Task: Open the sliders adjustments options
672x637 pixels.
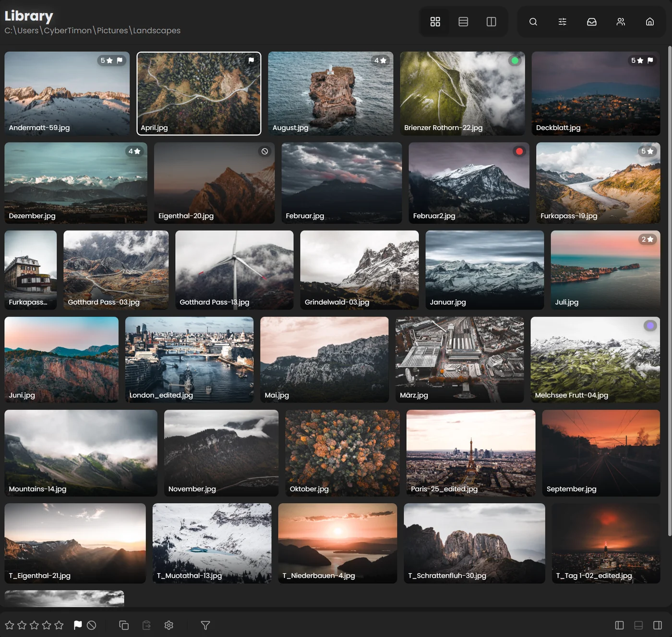Action: pos(563,22)
